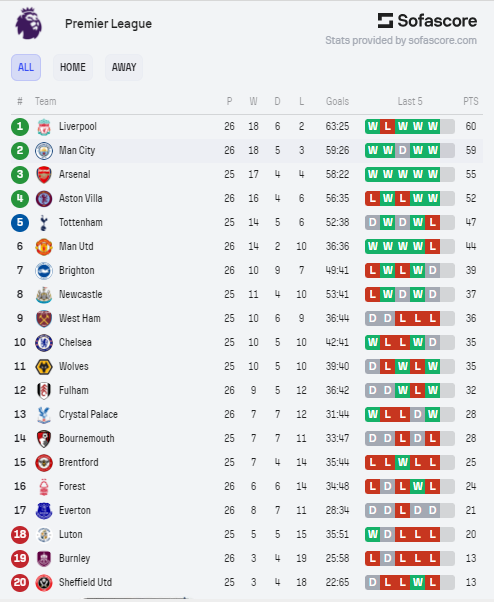Click the Premier League lion logo
Viewport: 494px width, 602px height.
(x=28, y=23)
